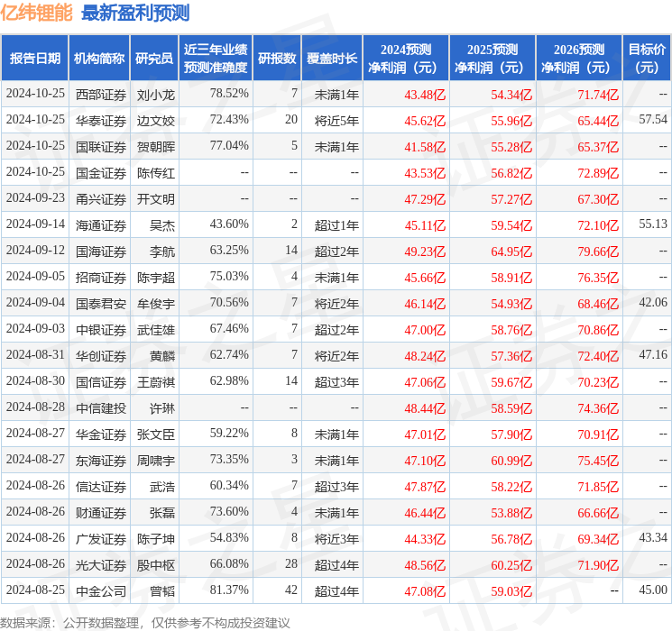Click 中信建投 institution cell

101,408
